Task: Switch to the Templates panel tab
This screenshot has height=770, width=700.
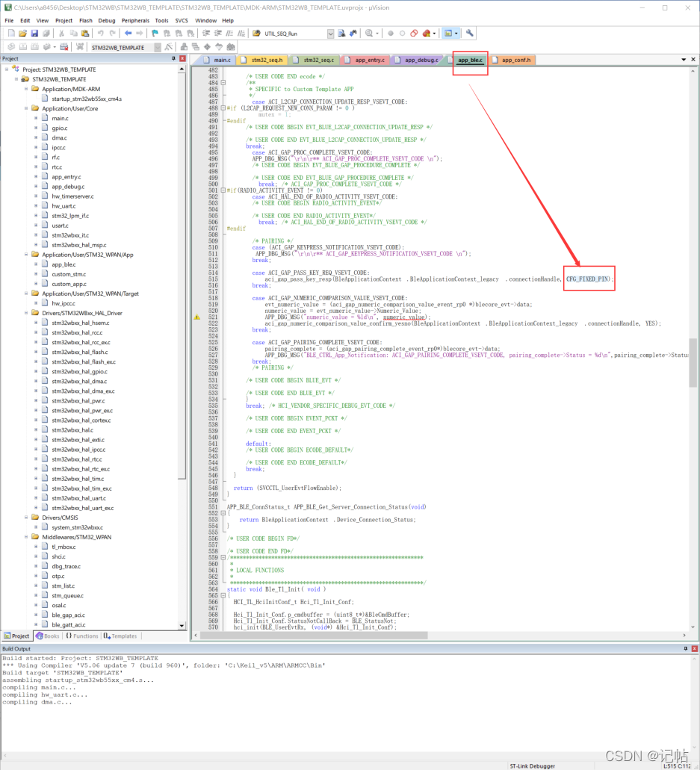Action: tap(120, 636)
